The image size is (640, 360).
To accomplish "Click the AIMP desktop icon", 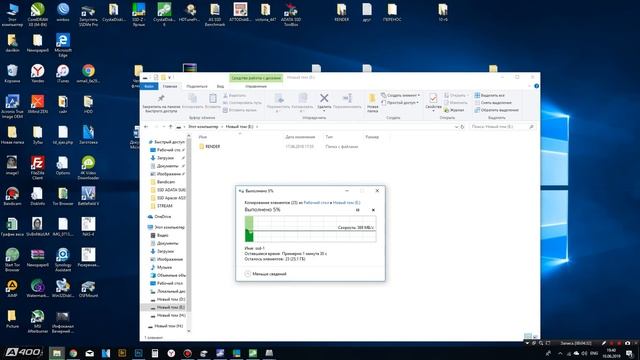I will [x=12, y=288].
